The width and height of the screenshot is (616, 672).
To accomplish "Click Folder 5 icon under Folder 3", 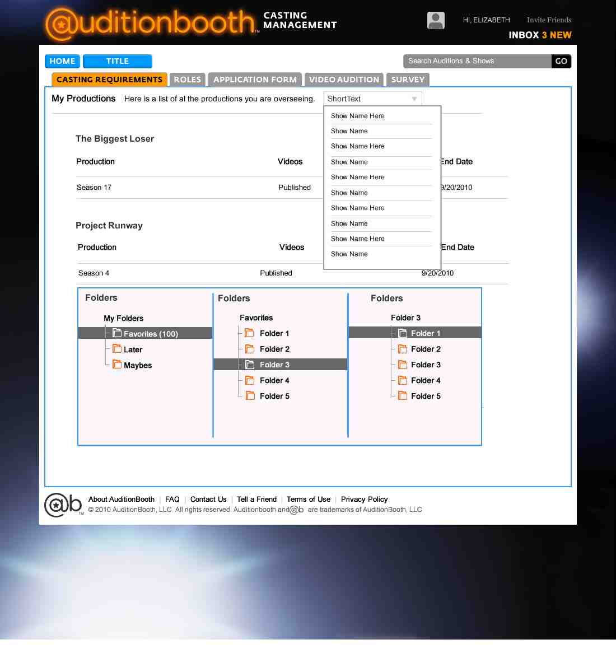I will (403, 395).
